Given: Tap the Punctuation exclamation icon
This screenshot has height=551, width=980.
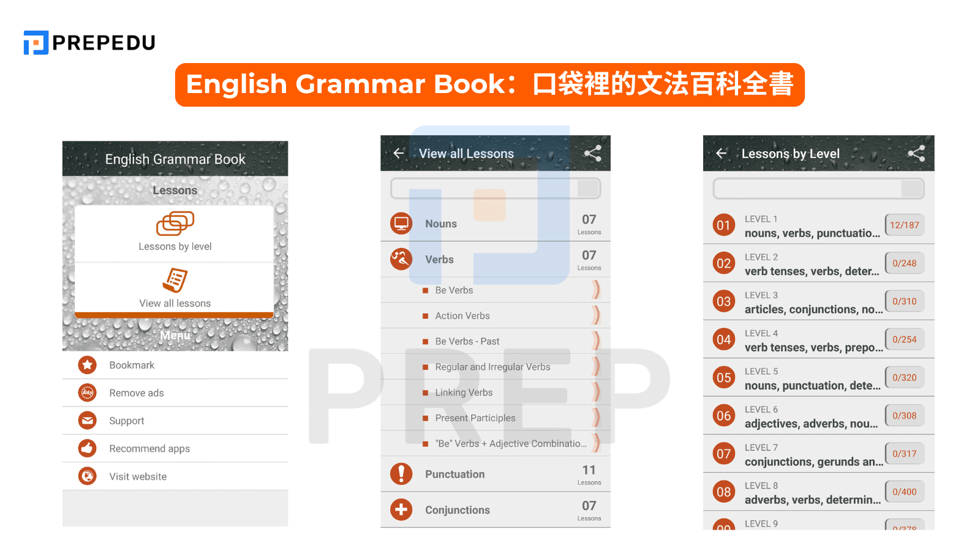Looking at the screenshot, I should (401, 473).
